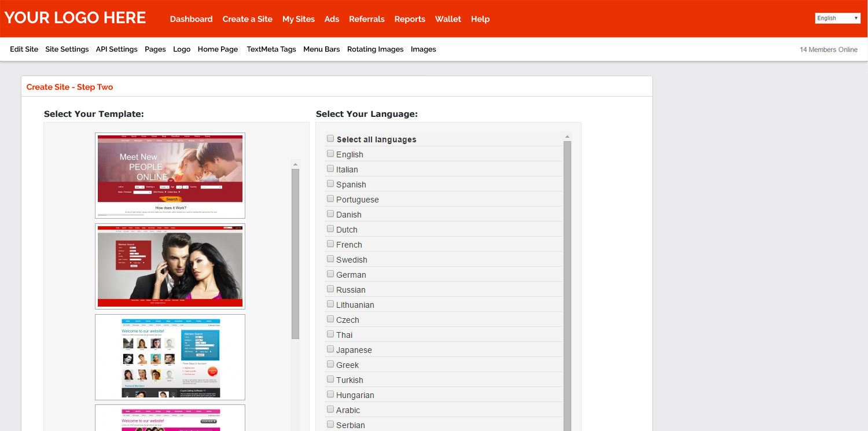Open Edit Site in the submenu
The height and width of the screenshot is (431, 868).
24,49
